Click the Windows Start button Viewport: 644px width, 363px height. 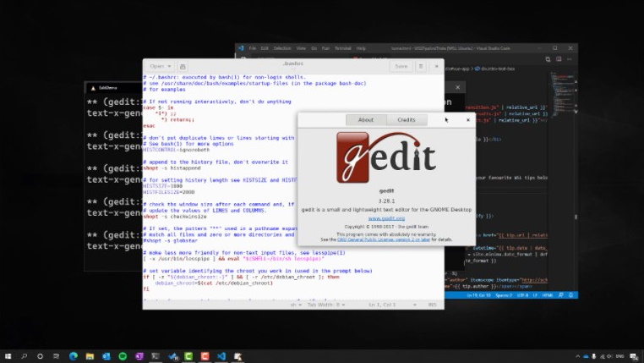[x=8, y=356]
